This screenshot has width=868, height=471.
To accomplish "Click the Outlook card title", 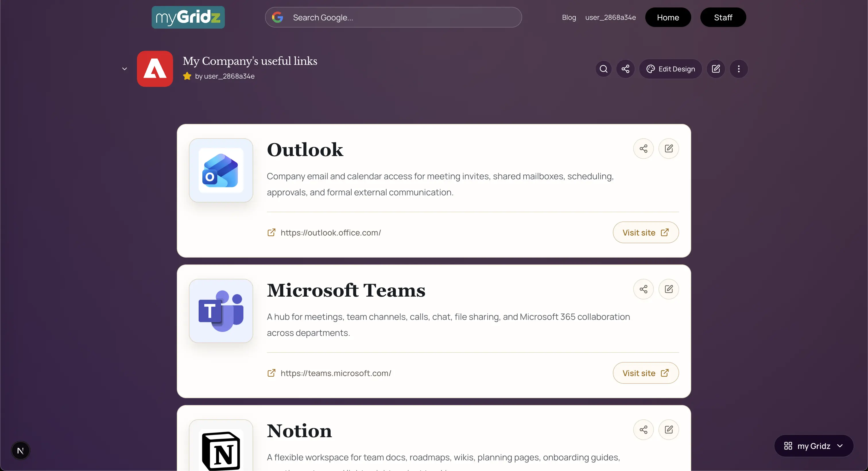I will [x=305, y=149].
